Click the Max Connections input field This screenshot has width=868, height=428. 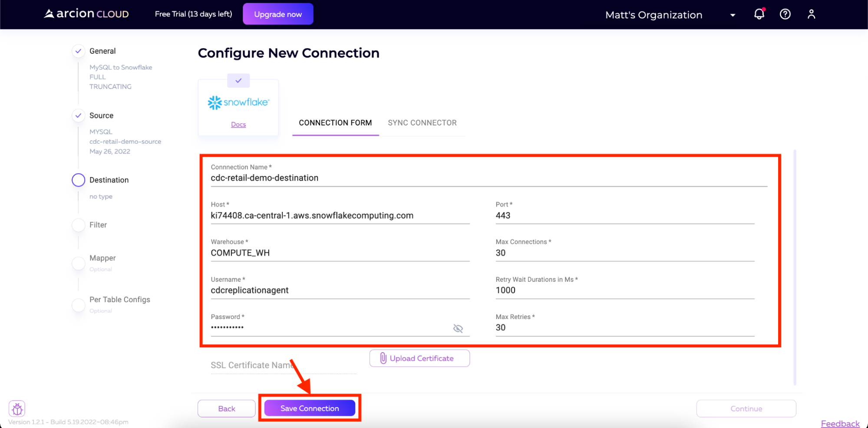pos(625,253)
